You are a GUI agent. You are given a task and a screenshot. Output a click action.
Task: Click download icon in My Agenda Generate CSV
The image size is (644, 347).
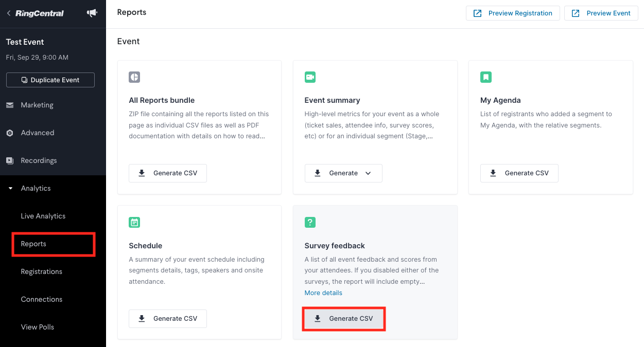point(493,173)
